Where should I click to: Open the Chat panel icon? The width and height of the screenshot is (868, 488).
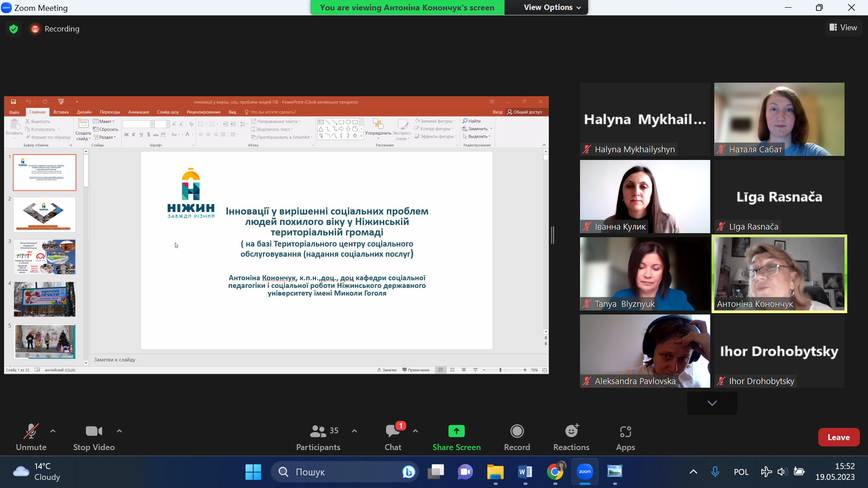392,432
